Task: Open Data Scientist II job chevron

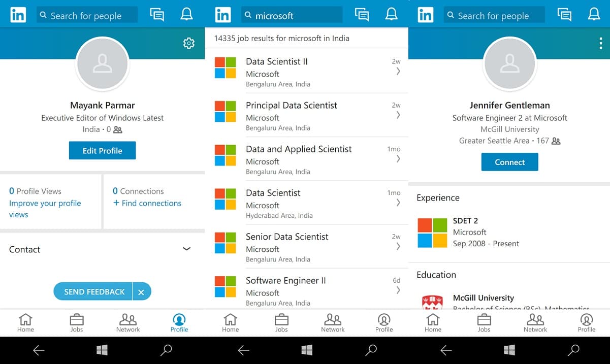Action: (398, 72)
